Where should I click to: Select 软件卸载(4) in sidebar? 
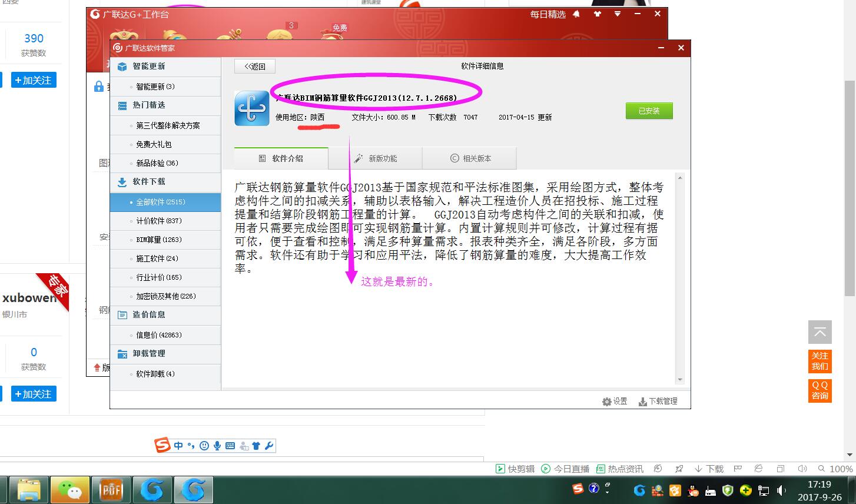pyautogui.click(x=165, y=374)
